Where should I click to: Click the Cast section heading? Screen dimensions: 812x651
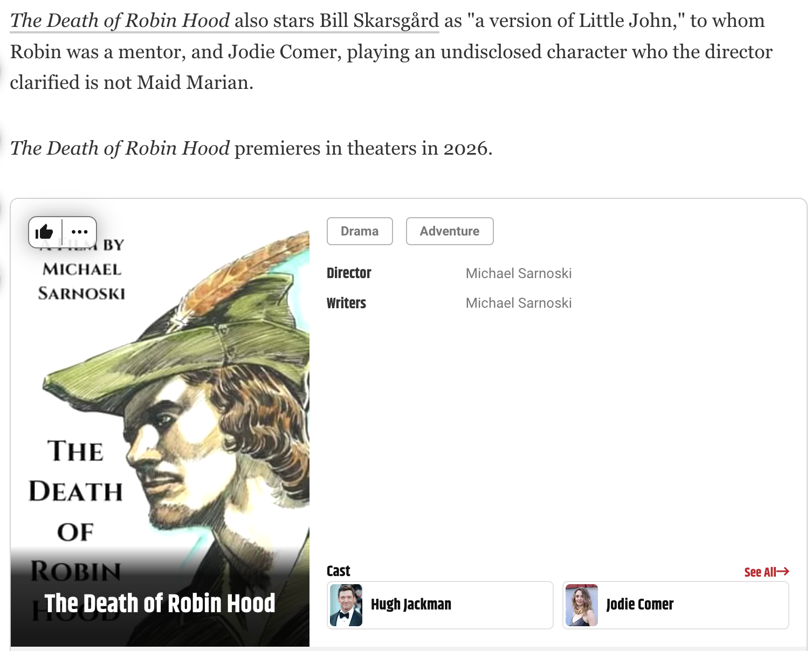pos(338,571)
